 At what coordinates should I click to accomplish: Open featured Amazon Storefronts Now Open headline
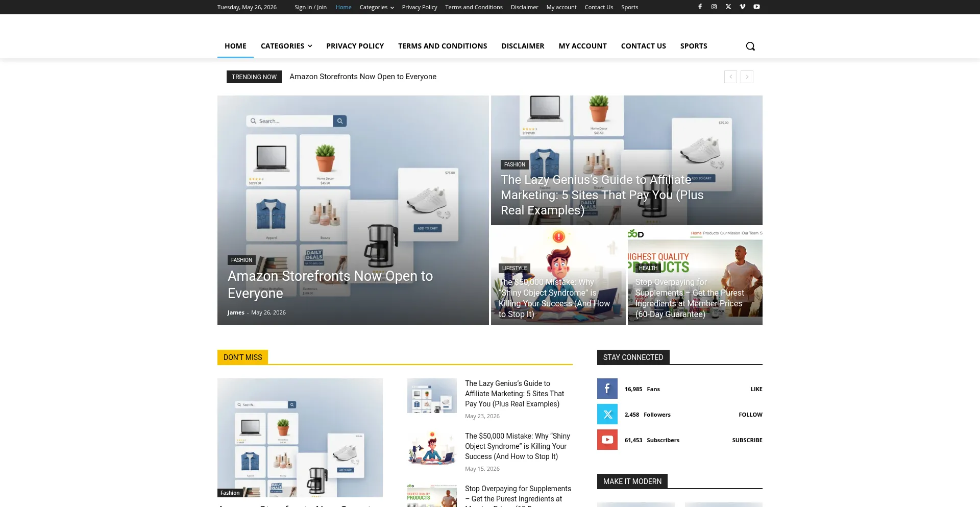click(330, 284)
